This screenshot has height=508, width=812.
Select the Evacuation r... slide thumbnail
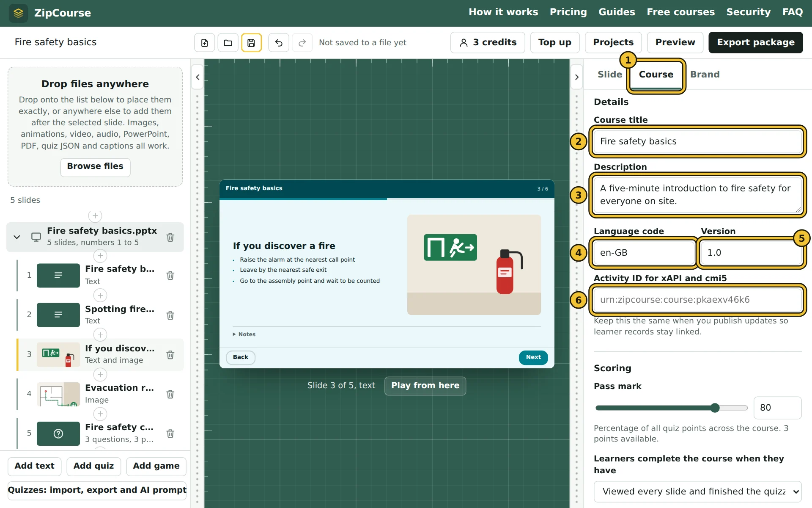click(x=58, y=394)
